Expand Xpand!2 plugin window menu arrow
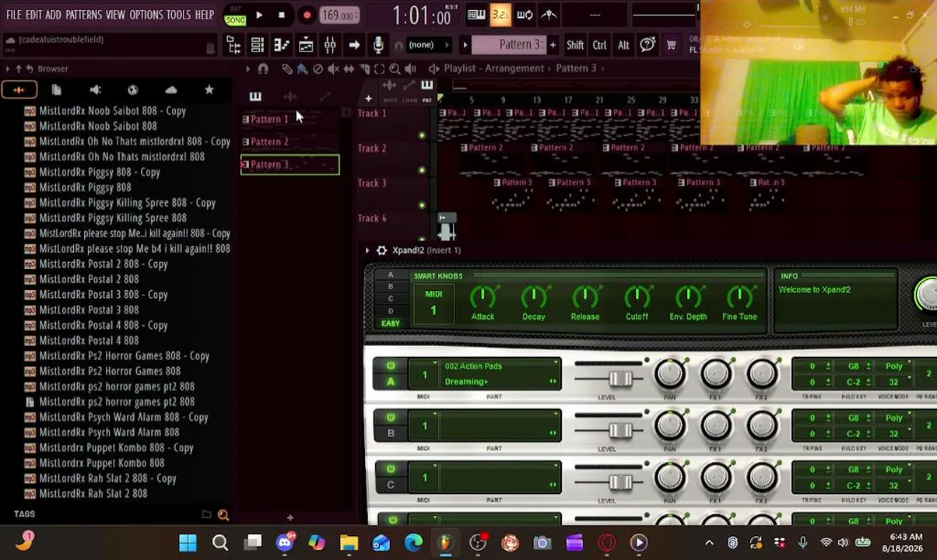The height and width of the screenshot is (560, 937). click(367, 250)
